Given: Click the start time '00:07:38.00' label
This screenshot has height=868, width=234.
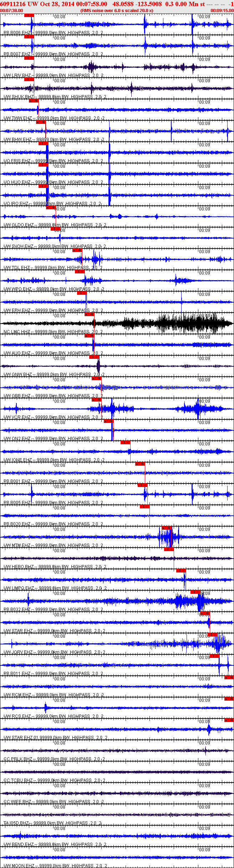Looking at the screenshot, I should point(11,11).
